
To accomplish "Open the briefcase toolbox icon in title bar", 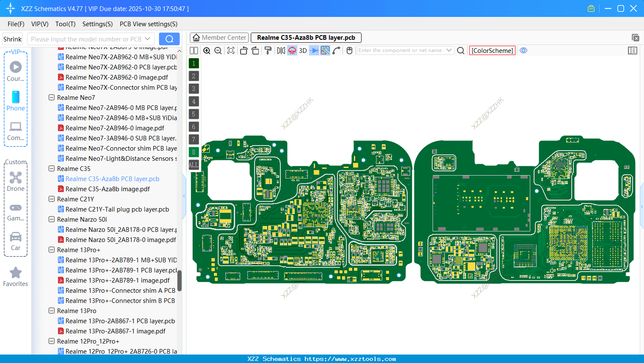I will click(x=591, y=8).
